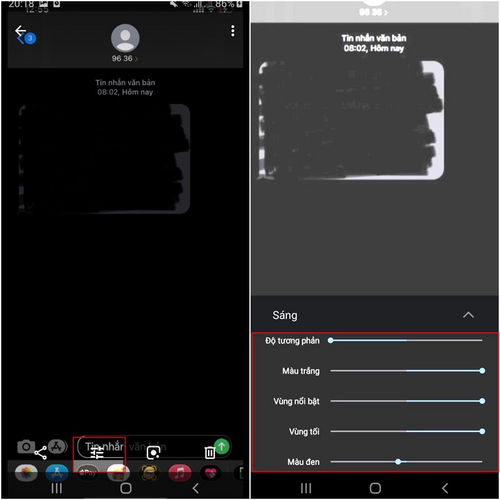The image size is (500, 500).
Task: Tap the trash delete icon
Action: click(x=210, y=452)
